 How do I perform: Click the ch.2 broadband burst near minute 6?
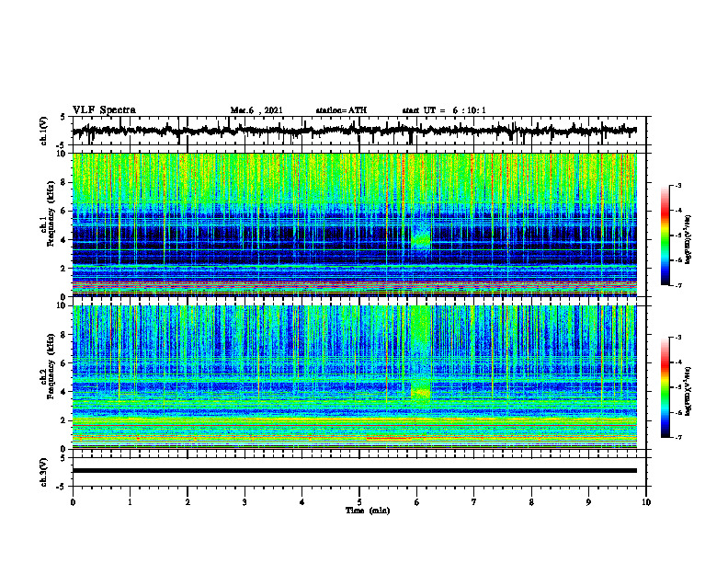pyautogui.click(x=421, y=355)
